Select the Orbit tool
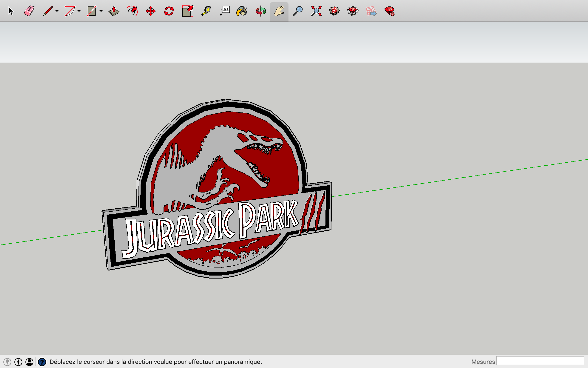Screen dimensions: 588x368 (261, 11)
